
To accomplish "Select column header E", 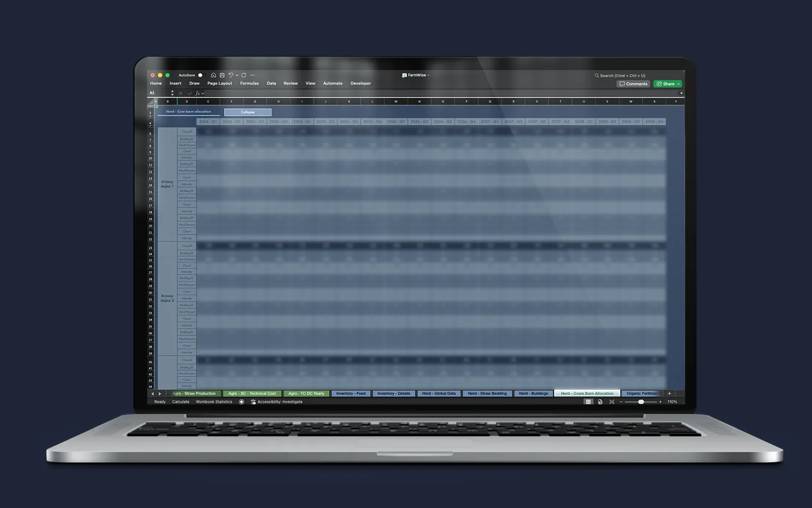I will click(x=208, y=102).
